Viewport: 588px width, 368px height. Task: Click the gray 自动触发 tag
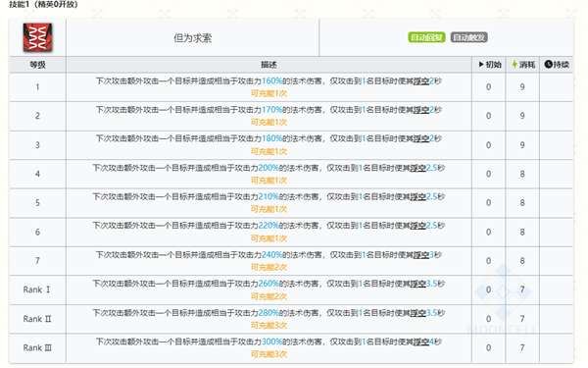pos(468,37)
